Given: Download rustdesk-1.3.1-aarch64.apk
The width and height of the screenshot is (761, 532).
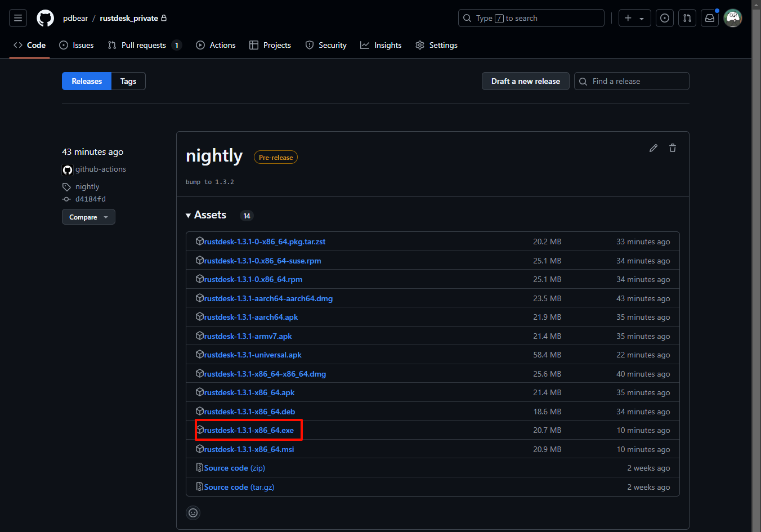Looking at the screenshot, I should 251,317.
